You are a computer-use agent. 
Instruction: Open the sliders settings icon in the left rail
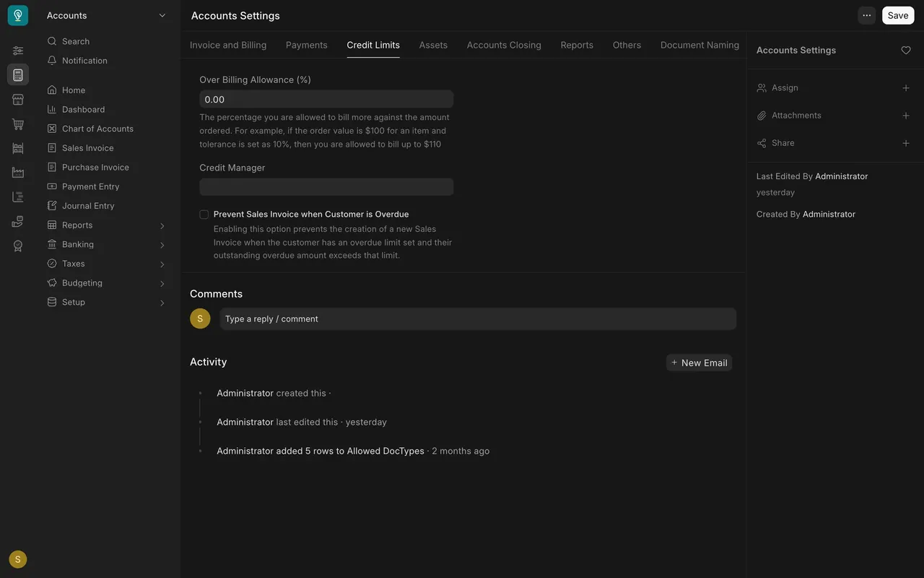tap(18, 51)
